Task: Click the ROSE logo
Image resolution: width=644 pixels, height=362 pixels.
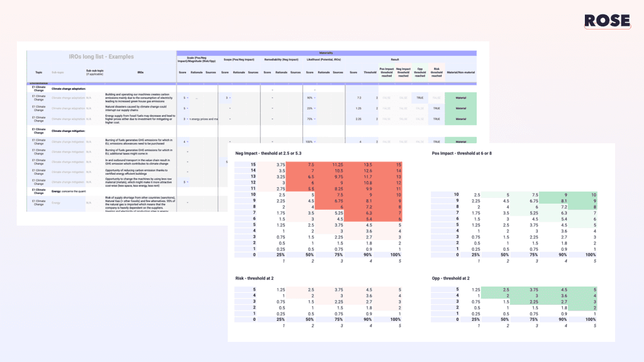Action: pos(606,19)
